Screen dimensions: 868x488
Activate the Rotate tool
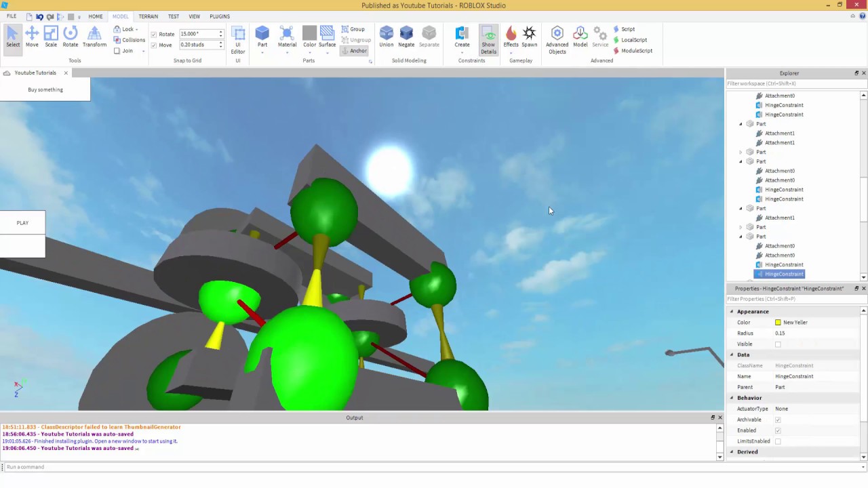(71, 37)
